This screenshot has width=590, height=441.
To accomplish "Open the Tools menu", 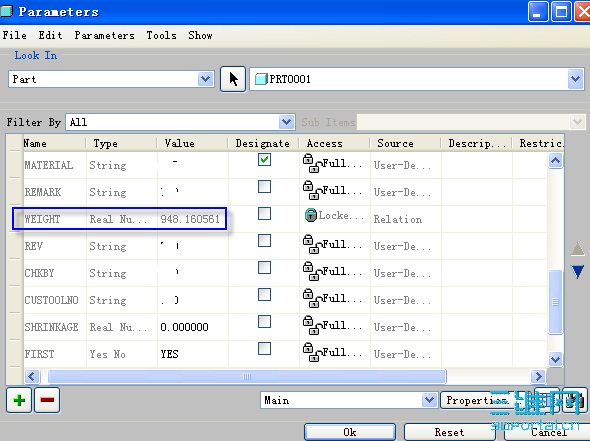I will pos(161,35).
